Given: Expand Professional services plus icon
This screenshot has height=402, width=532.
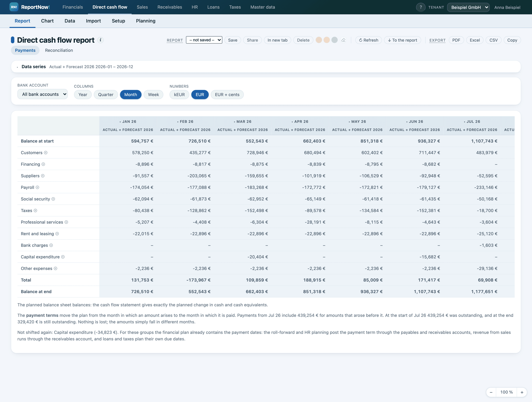Looking at the screenshot, I should (x=66, y=222).
